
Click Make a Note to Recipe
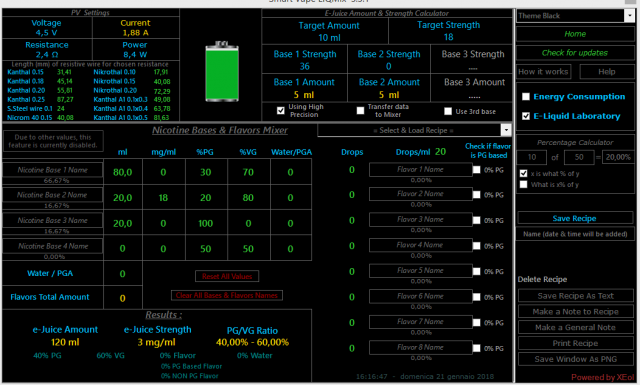pyautogui.click(x=576, y=312)
